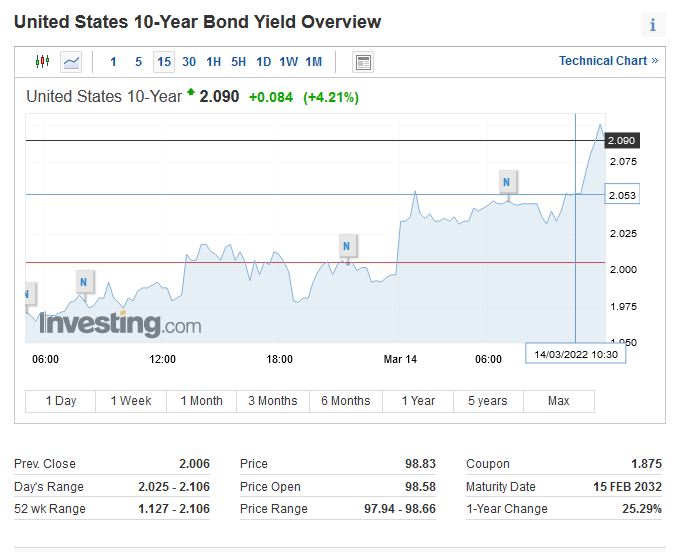Screen dimensions: 676x552
Task: Choose the 1D interval option
Action: pos(263,62)
